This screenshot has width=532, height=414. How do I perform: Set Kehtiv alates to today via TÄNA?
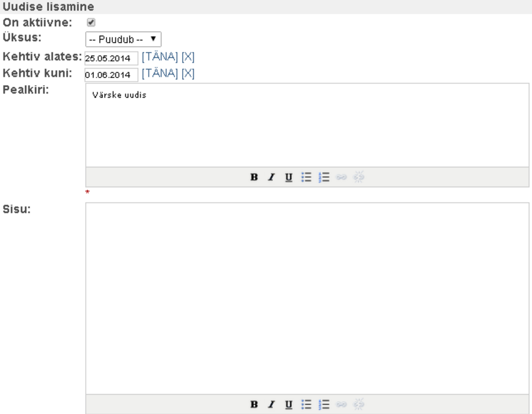point(160,57)
